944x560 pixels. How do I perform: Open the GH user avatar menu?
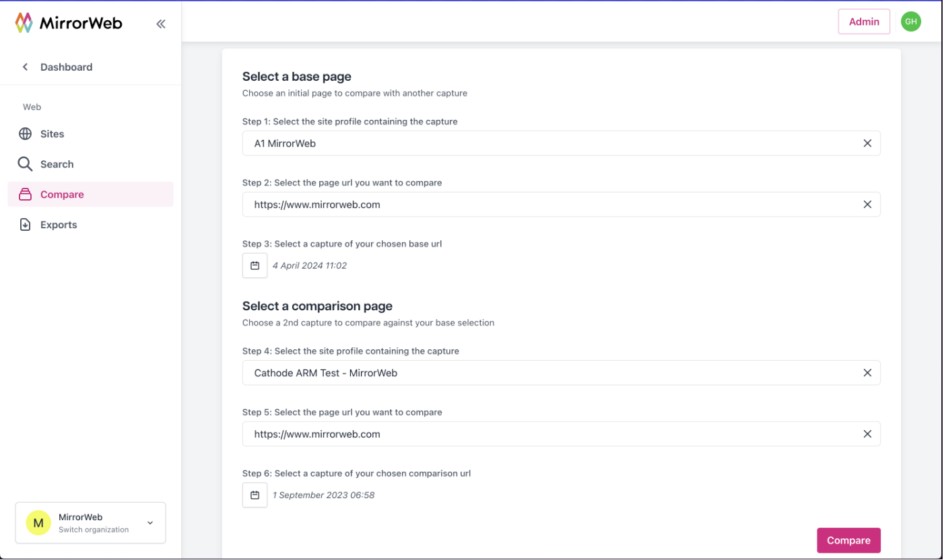(910, 22)
